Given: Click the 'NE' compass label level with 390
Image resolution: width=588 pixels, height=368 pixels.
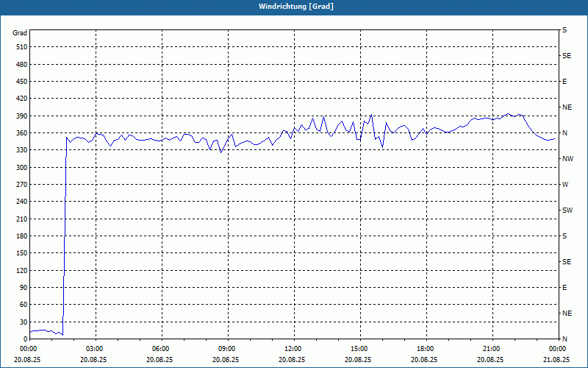Looking at the screenshot, I should [x=567, y=107].
